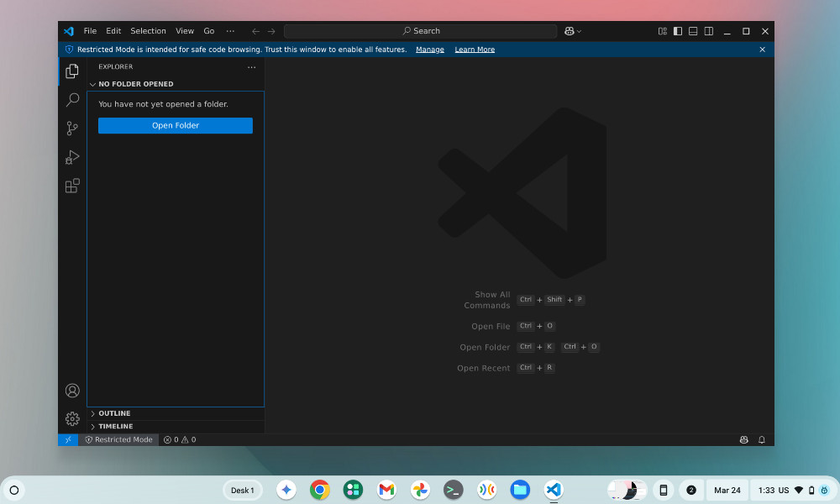Open Customize Layout icon
Viewport: 840px width, 504px height.
662,31
